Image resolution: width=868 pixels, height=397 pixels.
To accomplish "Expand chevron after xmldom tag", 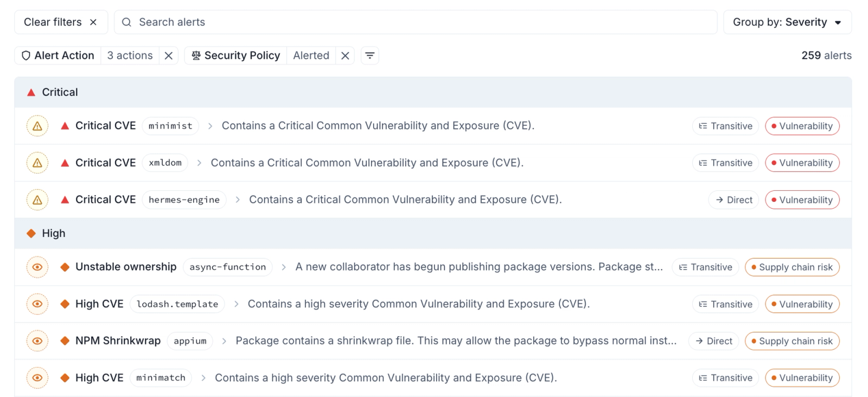I will pos(199,163).
